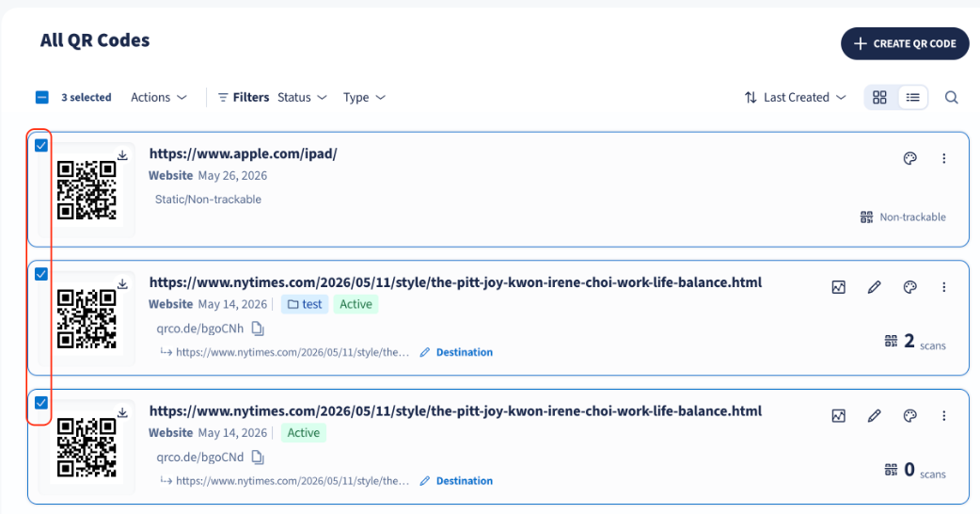Edit the qrco.de/bgoCNd QR code with pencil

875,416
